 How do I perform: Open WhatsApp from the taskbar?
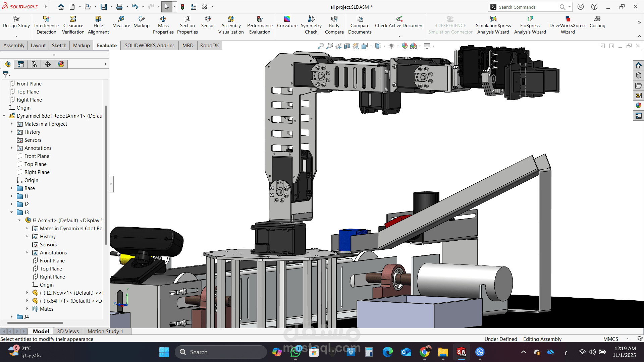296,352
